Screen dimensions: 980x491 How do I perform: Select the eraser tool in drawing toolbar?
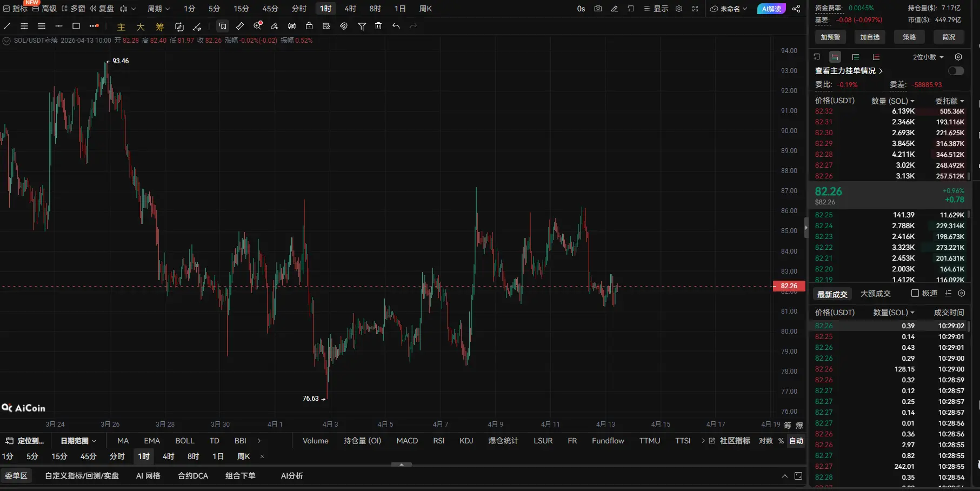tap(275, 26)
